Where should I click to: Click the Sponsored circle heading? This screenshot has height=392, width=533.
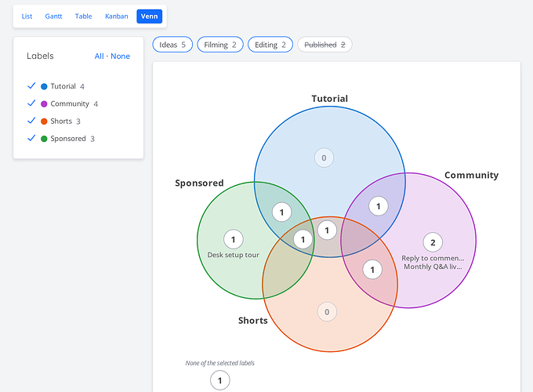[x=199, y=183]
